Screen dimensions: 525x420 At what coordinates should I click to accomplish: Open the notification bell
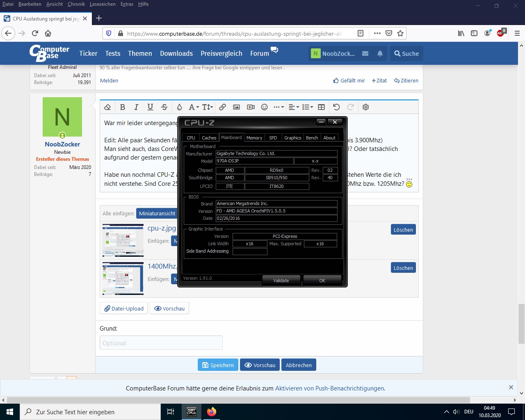[380, 53]
